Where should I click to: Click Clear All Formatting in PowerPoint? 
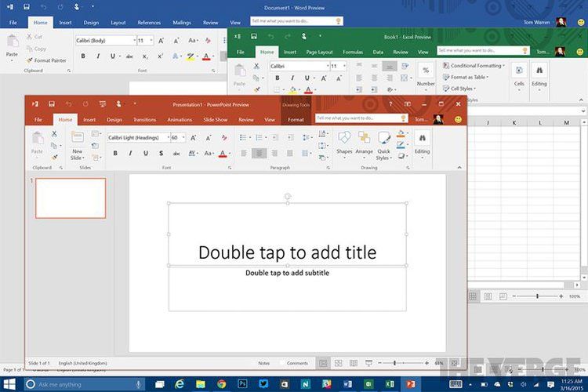[x=224, y=138]
